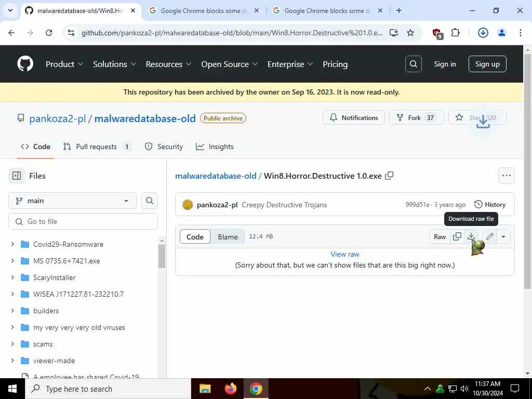Screen dimensions: 532x399
Task: Expand the Enterprise menu
Action: [x=290, y=64]
